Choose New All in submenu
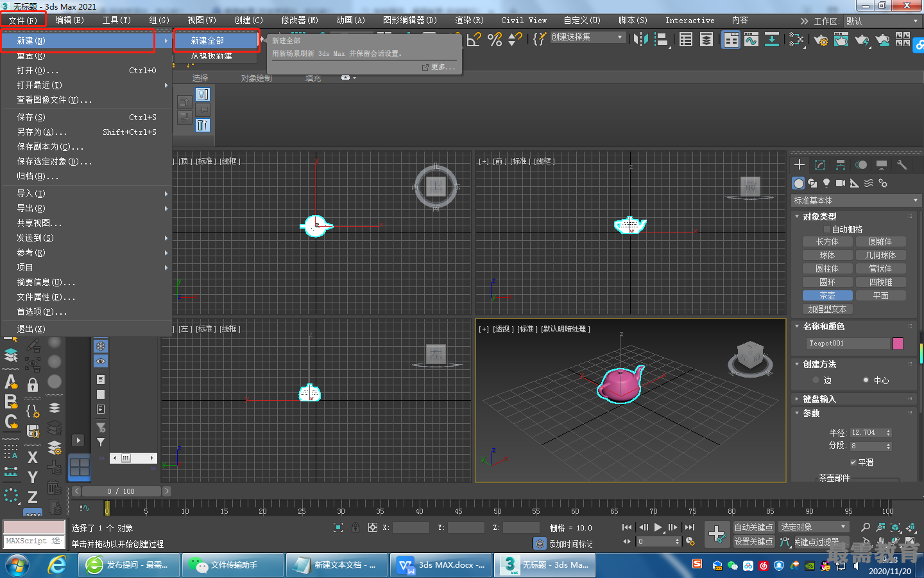 216,40
